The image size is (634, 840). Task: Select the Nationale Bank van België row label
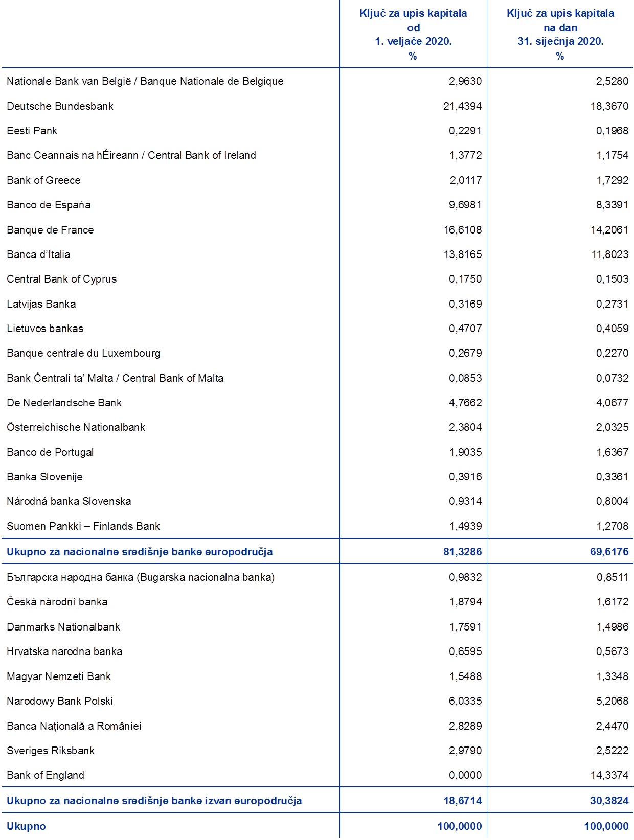(145, 81)
